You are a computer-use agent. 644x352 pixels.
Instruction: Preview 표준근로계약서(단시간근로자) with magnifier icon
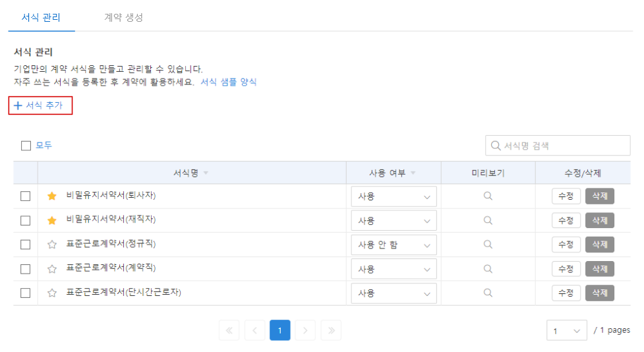(488, 293)
